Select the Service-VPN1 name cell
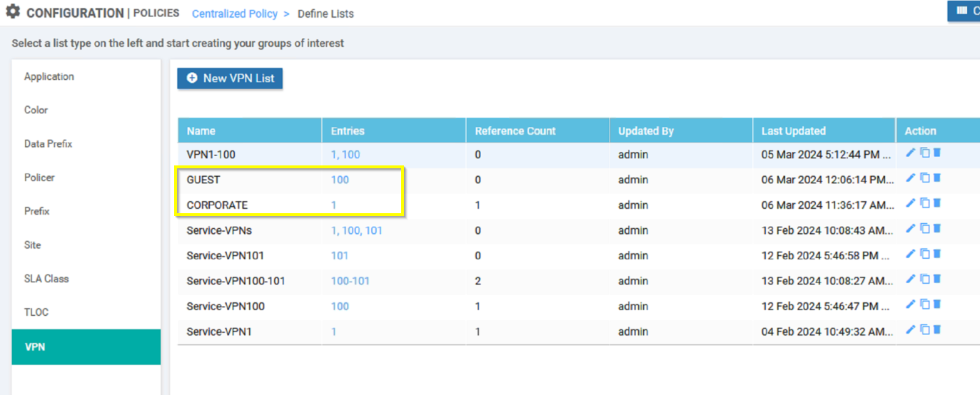 (219, 332)
